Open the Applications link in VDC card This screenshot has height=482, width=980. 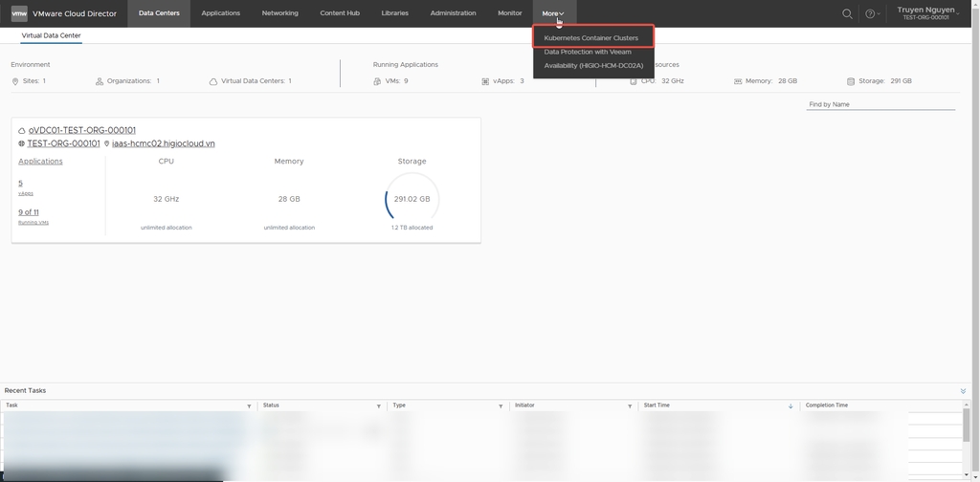click(x=40, y=162)
